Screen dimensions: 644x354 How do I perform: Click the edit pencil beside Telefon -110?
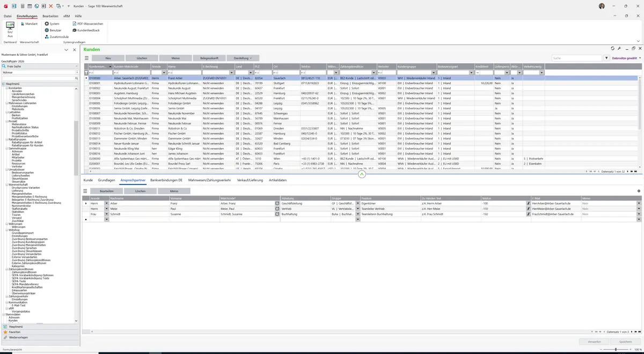click(x=529, y=209)
